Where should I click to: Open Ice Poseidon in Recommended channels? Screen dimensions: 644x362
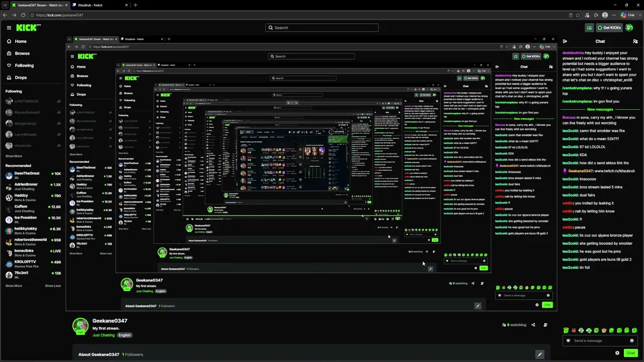pos(33,219)
